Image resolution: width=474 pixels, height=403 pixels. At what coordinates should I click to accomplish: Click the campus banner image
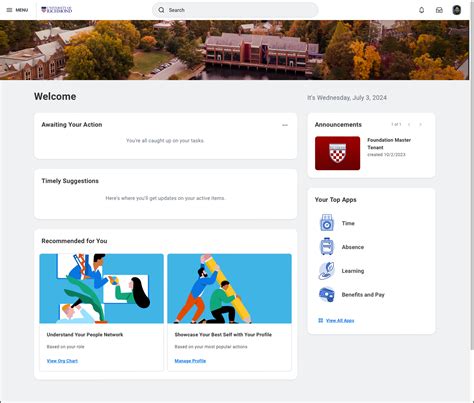234,50
